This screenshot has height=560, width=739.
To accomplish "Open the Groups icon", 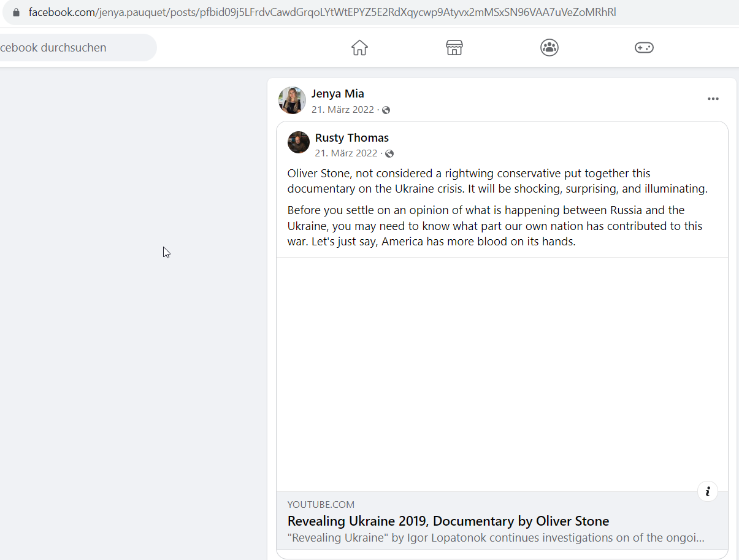I will point(549,48).
